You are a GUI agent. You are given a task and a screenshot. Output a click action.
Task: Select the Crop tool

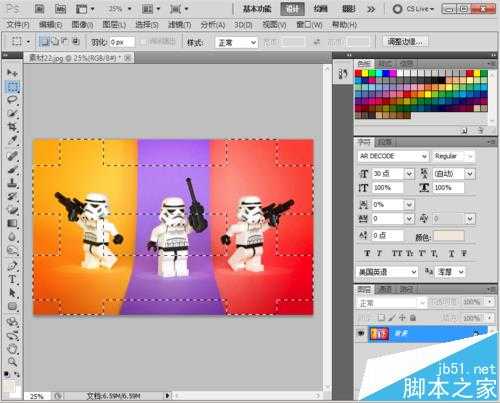coord(12,126)
